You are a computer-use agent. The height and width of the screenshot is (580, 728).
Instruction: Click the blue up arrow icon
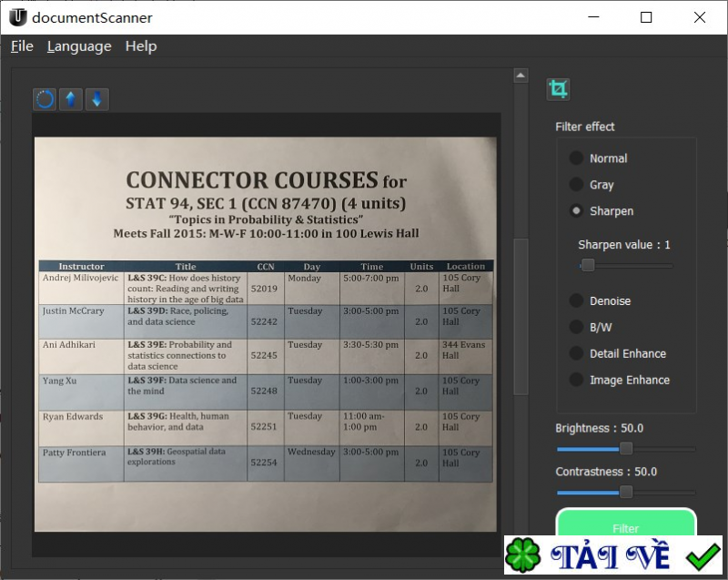pyautogui.click(x=71, y=99)
